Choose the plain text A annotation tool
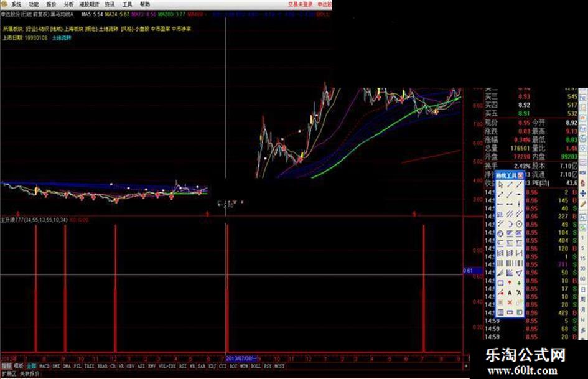 tap(510, 292)
